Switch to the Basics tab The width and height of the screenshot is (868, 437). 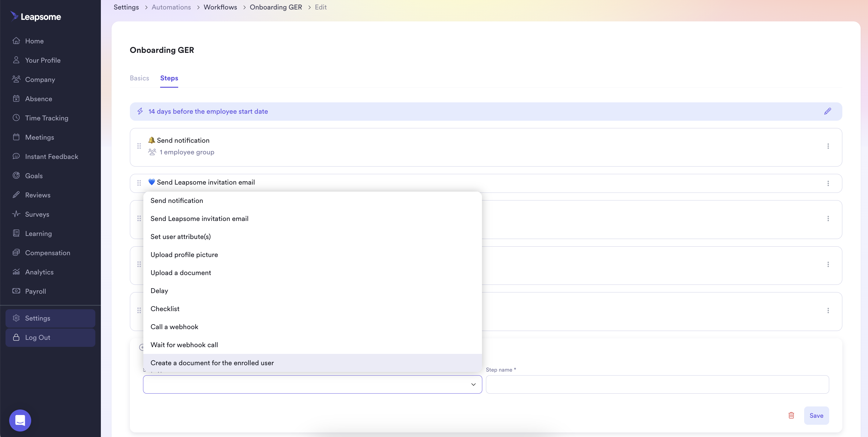139,78
